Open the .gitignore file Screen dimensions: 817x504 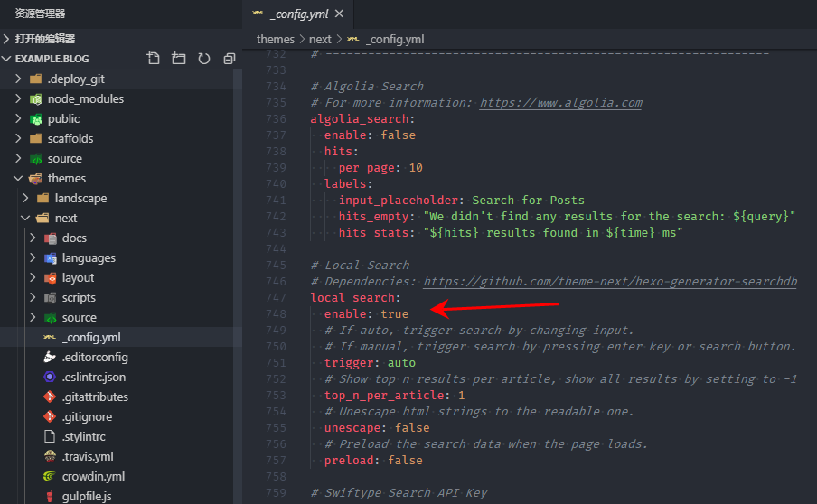point(87,416)
